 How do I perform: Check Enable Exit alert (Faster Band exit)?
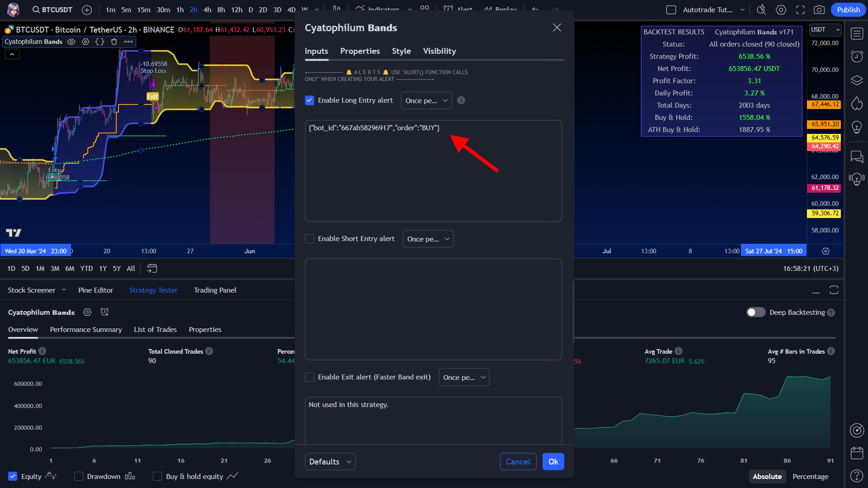tap(309, 377)
